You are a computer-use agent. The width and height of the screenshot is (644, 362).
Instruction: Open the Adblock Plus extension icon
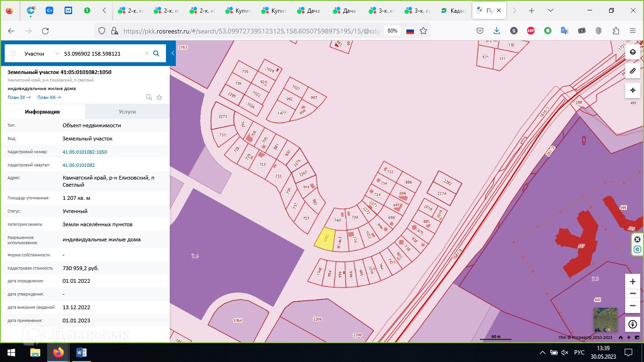pyautogui.click(x=531, y=31)
